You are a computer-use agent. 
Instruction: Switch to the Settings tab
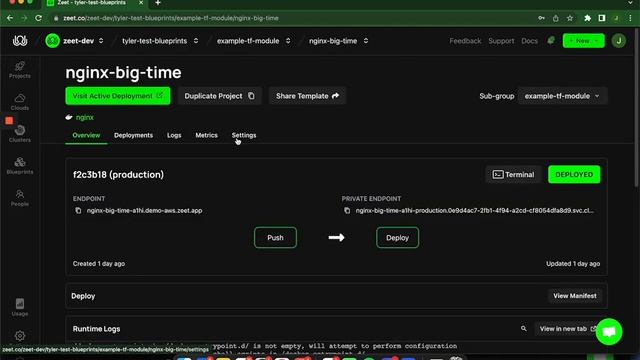tap(244, 135)
